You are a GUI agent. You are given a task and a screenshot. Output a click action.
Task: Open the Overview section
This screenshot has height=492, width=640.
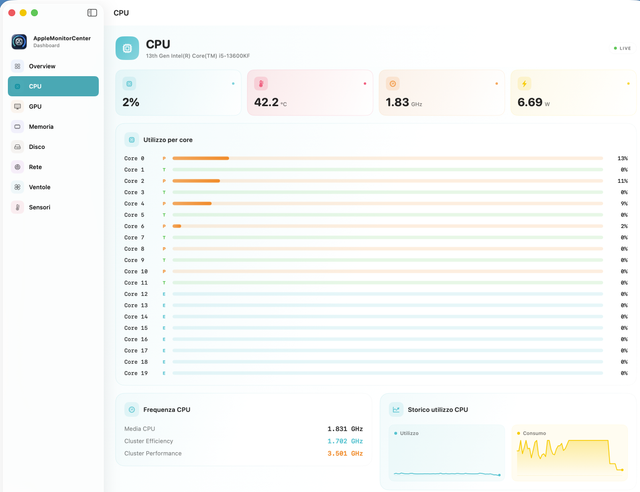tap(53, 66)
